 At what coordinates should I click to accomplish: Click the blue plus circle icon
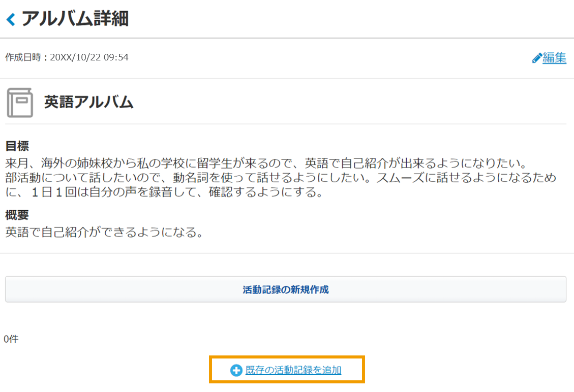[236, 371]
